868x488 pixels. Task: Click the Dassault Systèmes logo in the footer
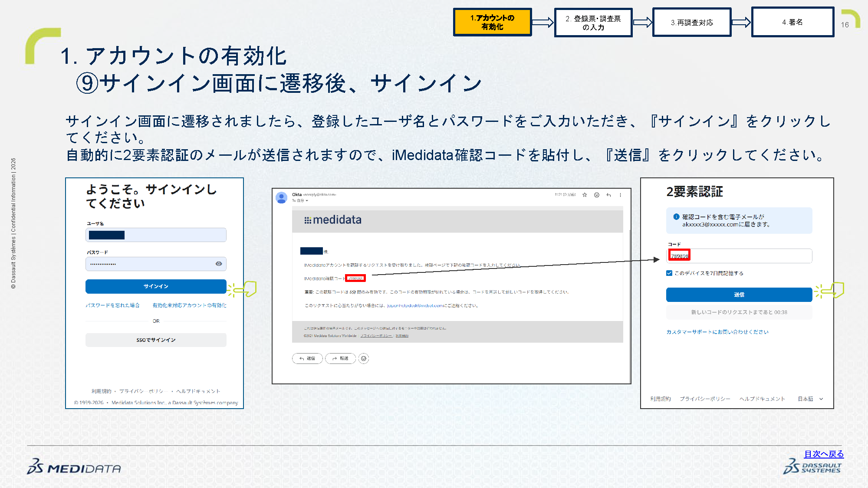(812, 467)
